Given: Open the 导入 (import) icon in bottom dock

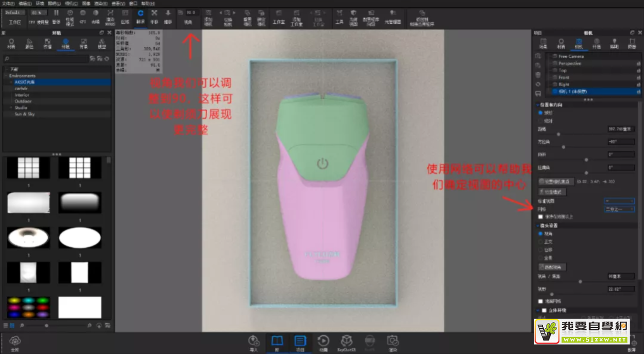Looking at the screenshot, I should [253, 340].
